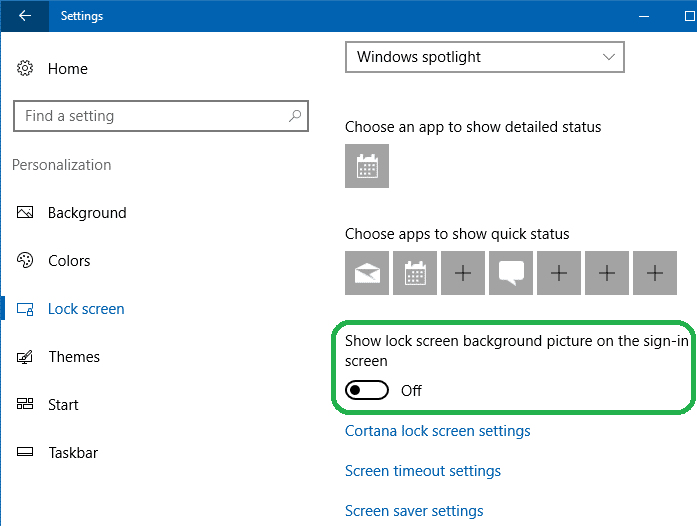Screen dimensions: 697x526
Task: Add app in sixth quick status slot
Action: pos(607,273)
